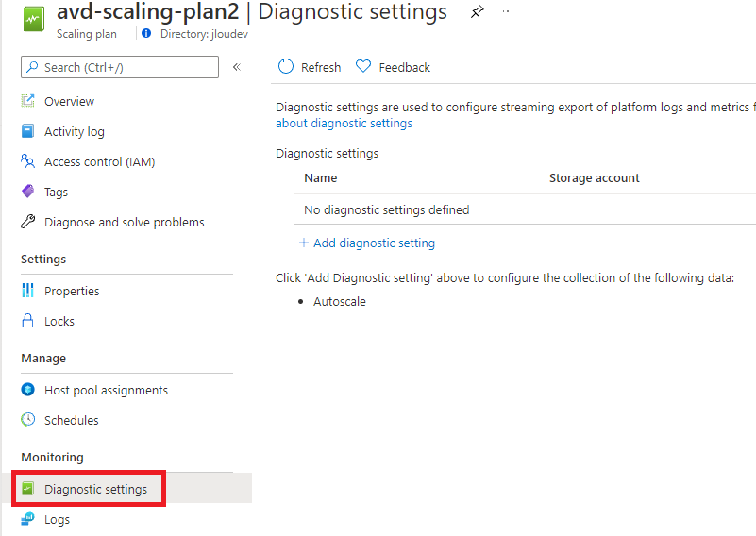Click the pin to dashboard icon
This screenshot has height=536, width=756.
477,11
